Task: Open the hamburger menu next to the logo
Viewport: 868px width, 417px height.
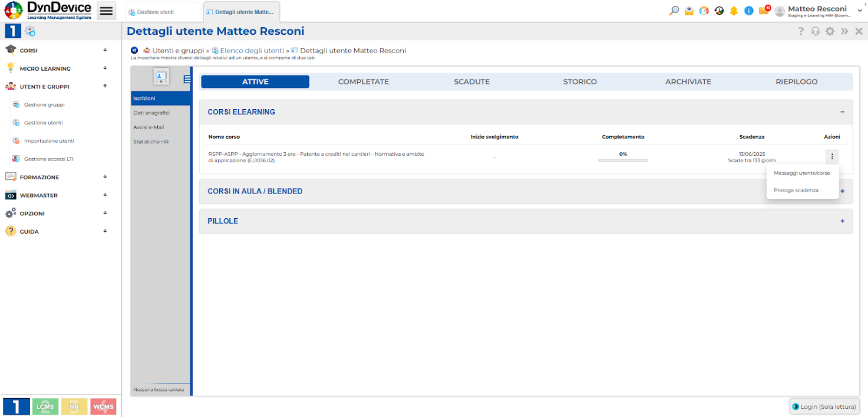Action: (x=106, y=11)
